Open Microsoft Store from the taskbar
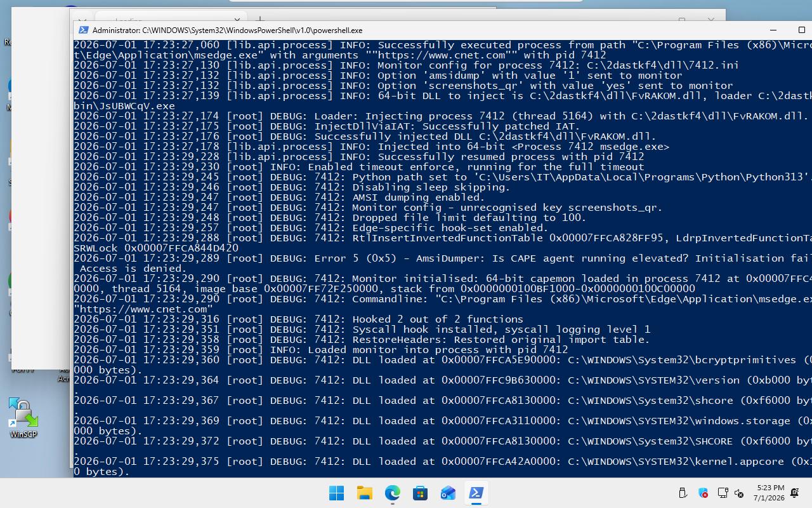Screen dimensions: 812x508 pyautogui.click(x=421, y=493)
